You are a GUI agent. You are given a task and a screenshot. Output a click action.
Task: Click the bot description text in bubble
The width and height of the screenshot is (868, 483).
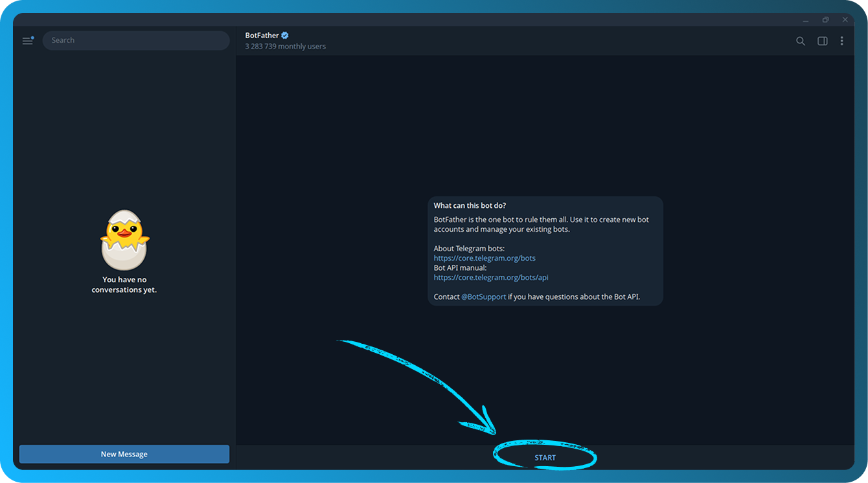click(x=541, y=224)
